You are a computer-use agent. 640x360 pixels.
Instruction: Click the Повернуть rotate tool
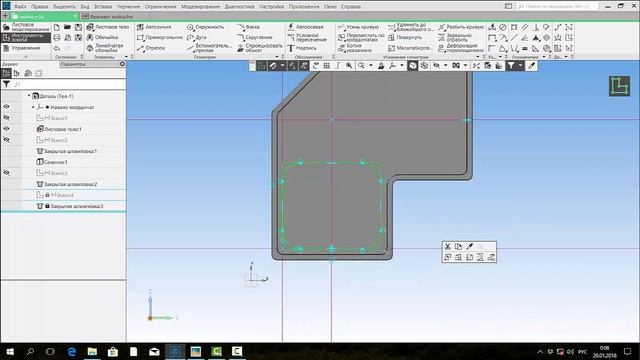pyautogui.click(x=404, y=38)
